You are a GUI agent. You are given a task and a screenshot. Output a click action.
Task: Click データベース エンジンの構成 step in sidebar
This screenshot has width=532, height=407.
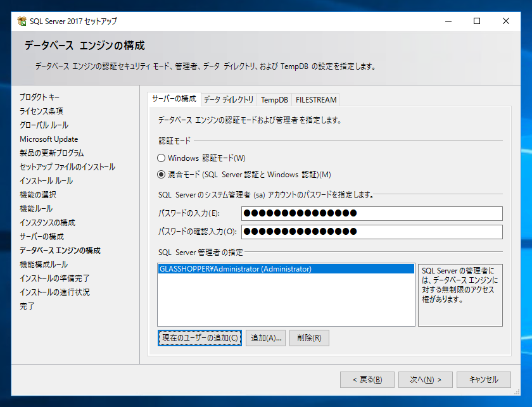point(60,250)
